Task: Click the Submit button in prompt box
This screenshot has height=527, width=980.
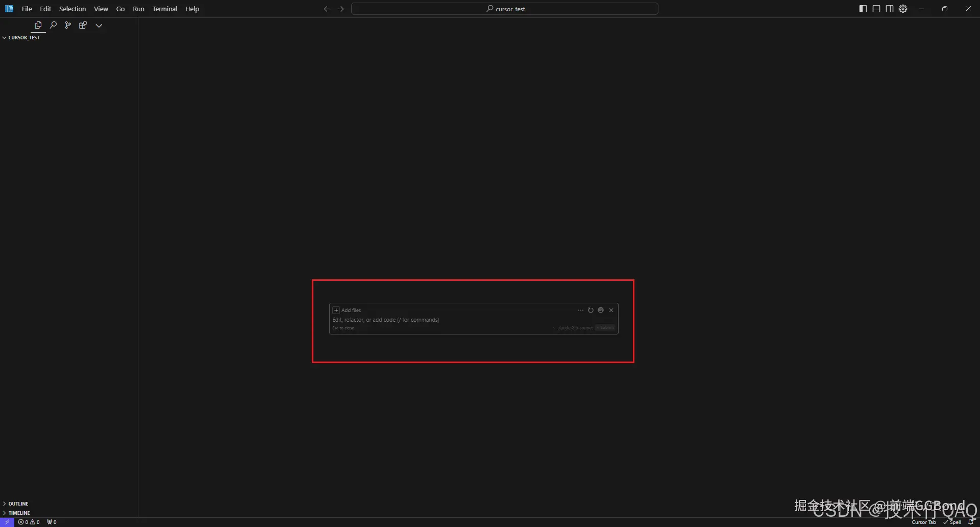Action: tap(605, 328)
